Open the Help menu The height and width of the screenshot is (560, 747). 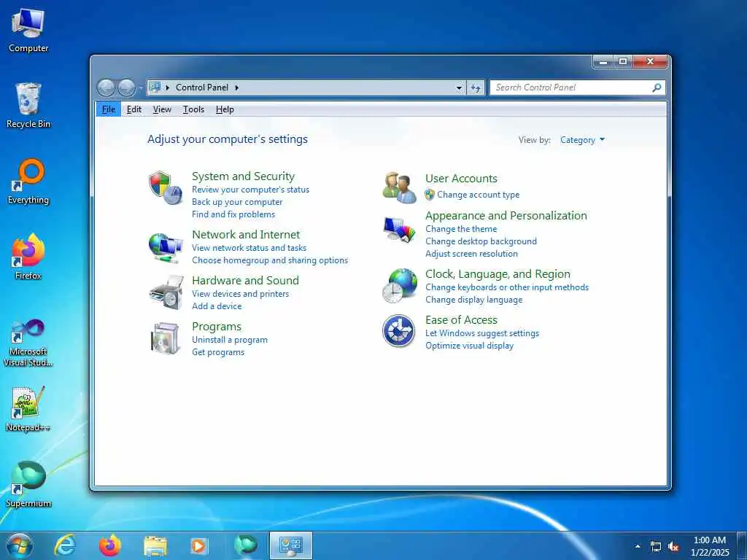225,109
